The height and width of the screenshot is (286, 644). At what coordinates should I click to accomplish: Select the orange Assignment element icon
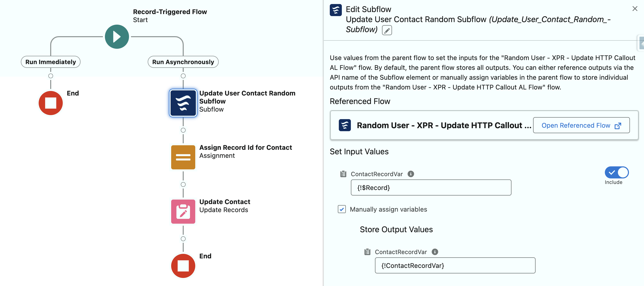[183, 157]
